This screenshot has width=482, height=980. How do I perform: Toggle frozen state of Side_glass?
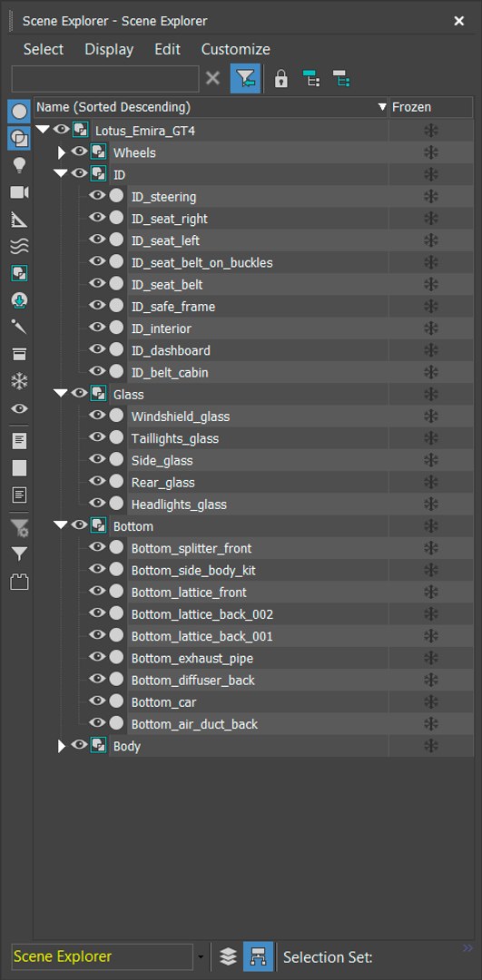point(431,460)
